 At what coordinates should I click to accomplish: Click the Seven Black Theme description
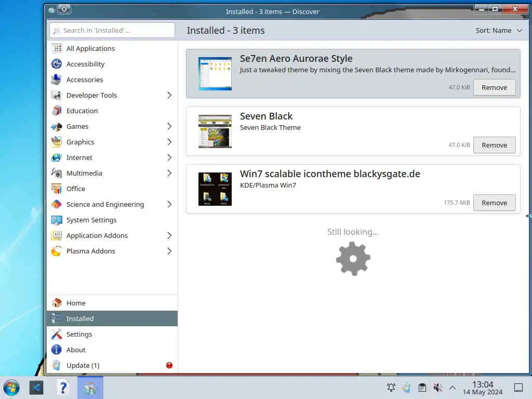pyautogui.click(x=270, y=128)
